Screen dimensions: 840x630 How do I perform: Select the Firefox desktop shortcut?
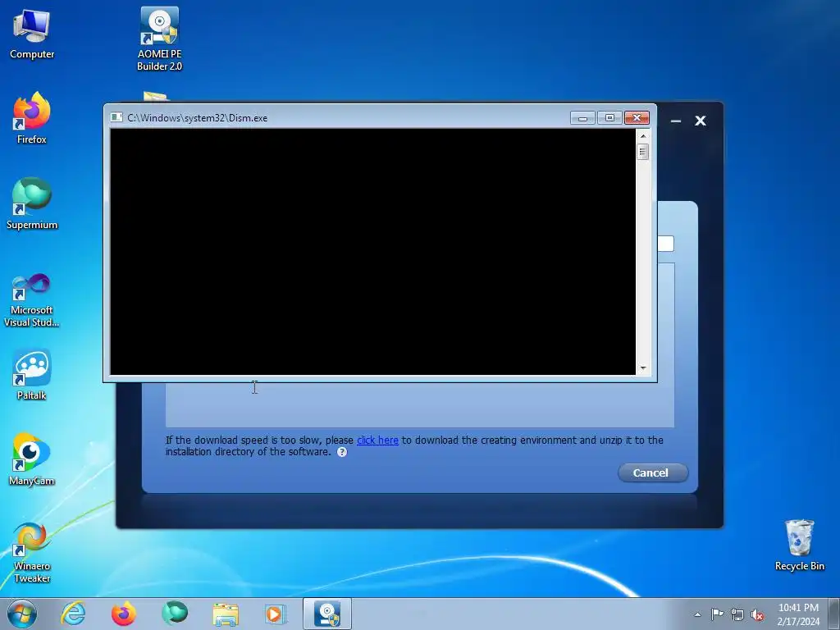tap(32, 118)
